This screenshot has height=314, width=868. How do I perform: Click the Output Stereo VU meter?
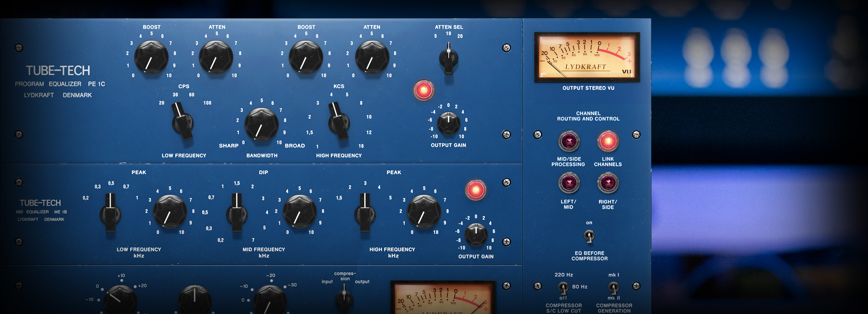point(587,57)
